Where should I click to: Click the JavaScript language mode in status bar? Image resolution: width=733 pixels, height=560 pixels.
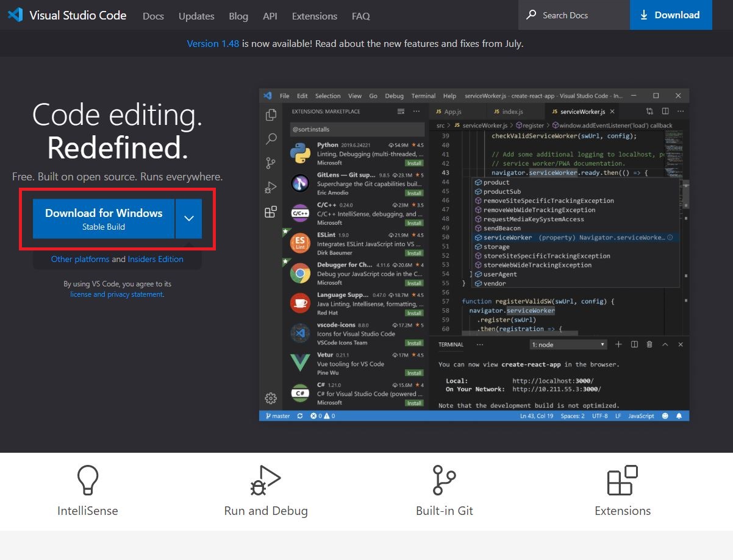(x=641, y=416)
